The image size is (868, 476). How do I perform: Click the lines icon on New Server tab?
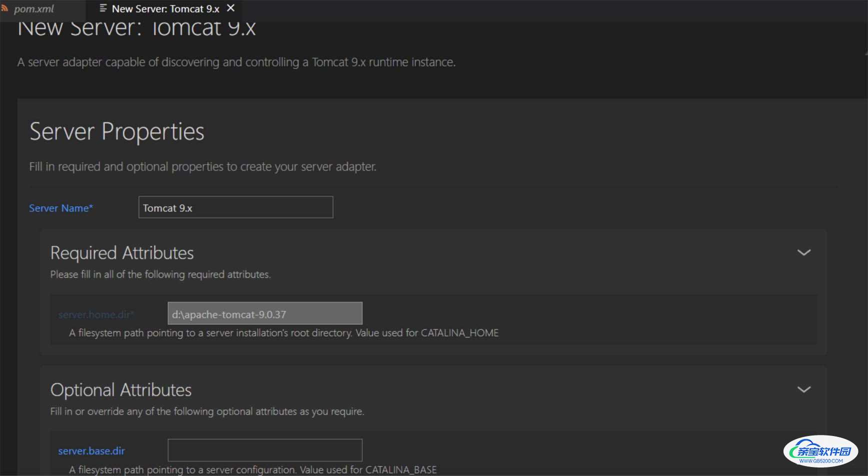tap(103, 8)
